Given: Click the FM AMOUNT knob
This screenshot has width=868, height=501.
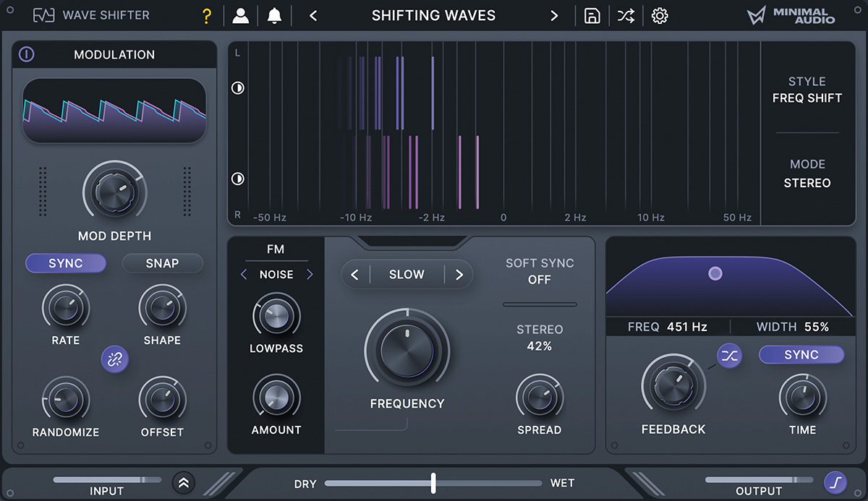Looking at the screenshot, I should (x=276, y=398).
